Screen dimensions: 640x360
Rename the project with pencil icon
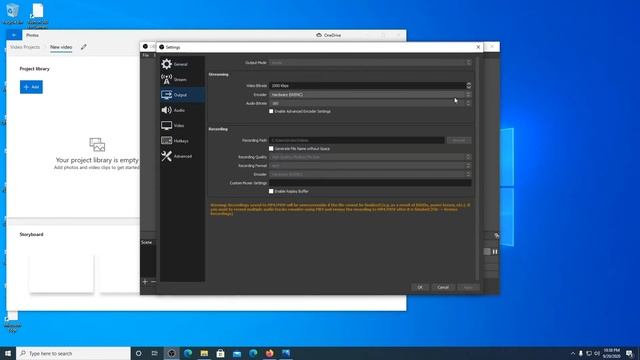pyautogui.click(x=84, y=47)
